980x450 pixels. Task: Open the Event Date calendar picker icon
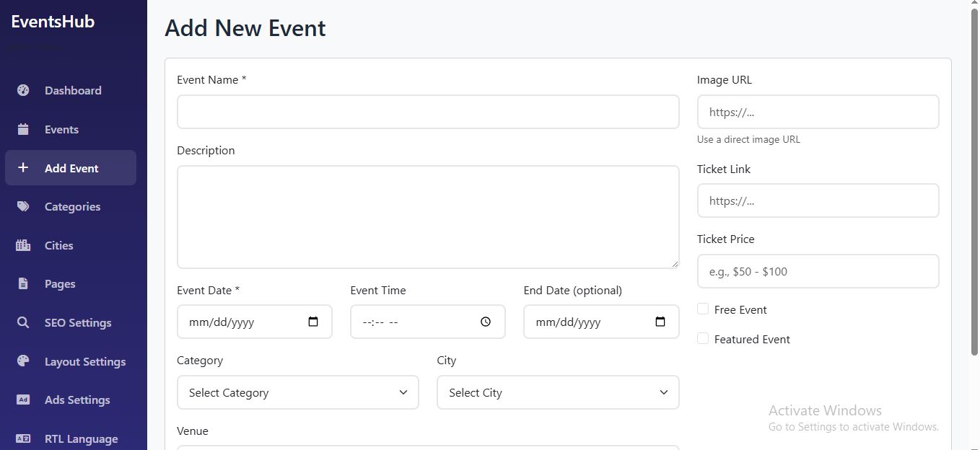pos(313,322)
